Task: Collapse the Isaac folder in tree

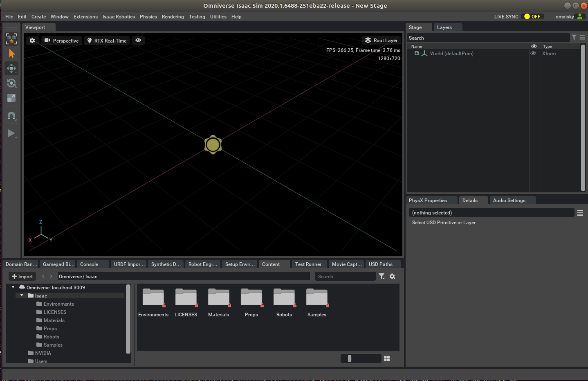Action: pyautogui.click(x=22, y=295)
